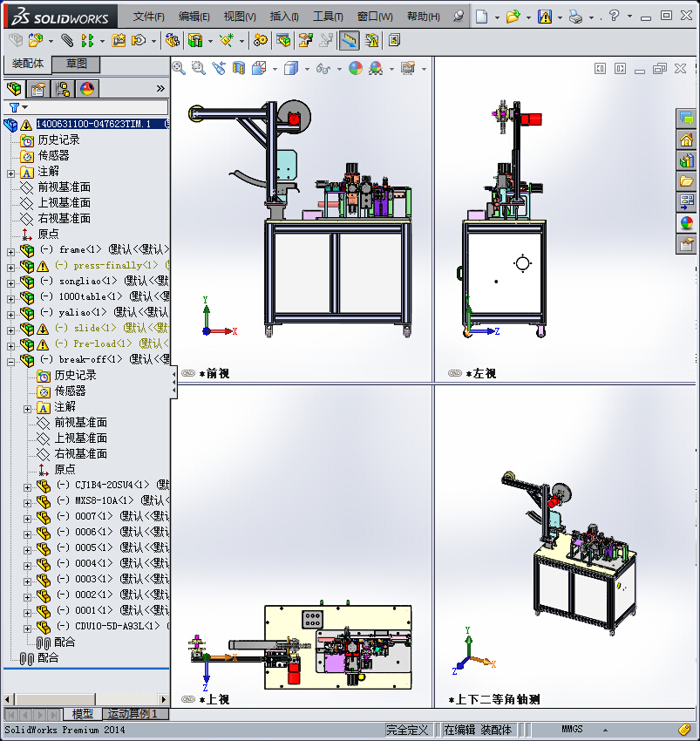This screenshot has width=700, height=741.
Task: Open the 工具(T) menu
Action: 328,17
